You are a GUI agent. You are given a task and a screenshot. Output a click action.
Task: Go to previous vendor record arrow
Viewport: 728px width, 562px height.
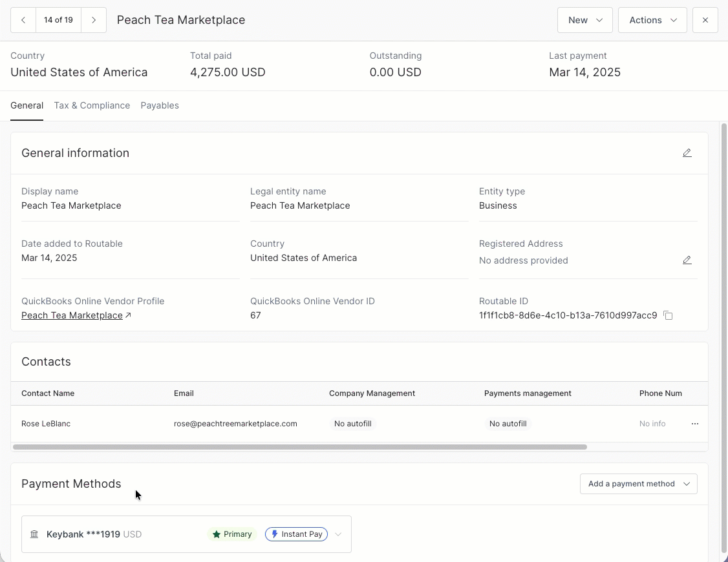point(23,20)
